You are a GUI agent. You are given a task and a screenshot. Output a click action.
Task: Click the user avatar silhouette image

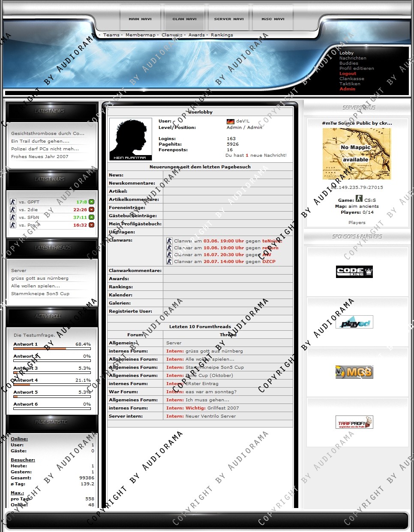(131, 139)
